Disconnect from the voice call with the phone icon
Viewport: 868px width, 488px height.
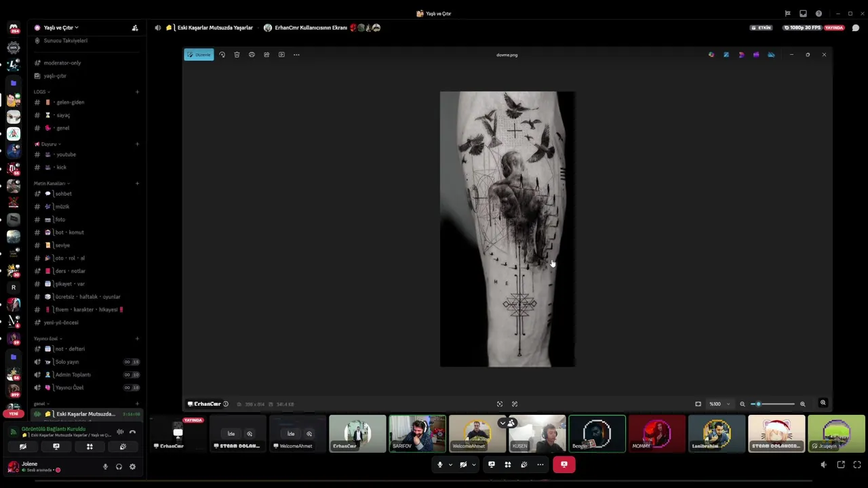[132, 432]
